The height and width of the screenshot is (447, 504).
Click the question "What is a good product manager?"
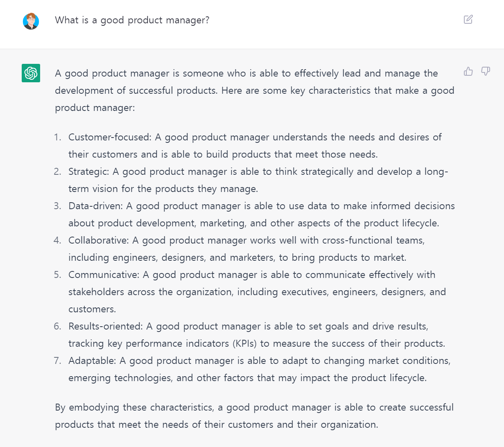[x=132, y=20]
